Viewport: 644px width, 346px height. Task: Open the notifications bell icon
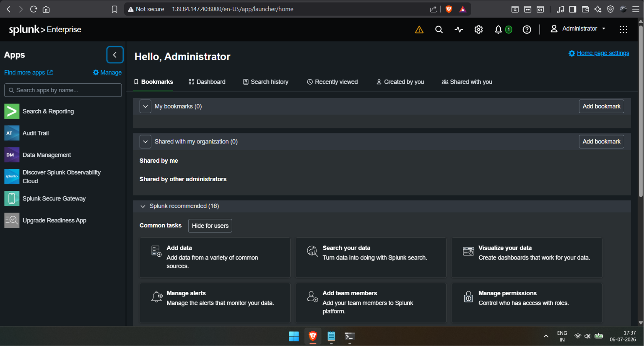pyautogui.click(x=498, y=29)
